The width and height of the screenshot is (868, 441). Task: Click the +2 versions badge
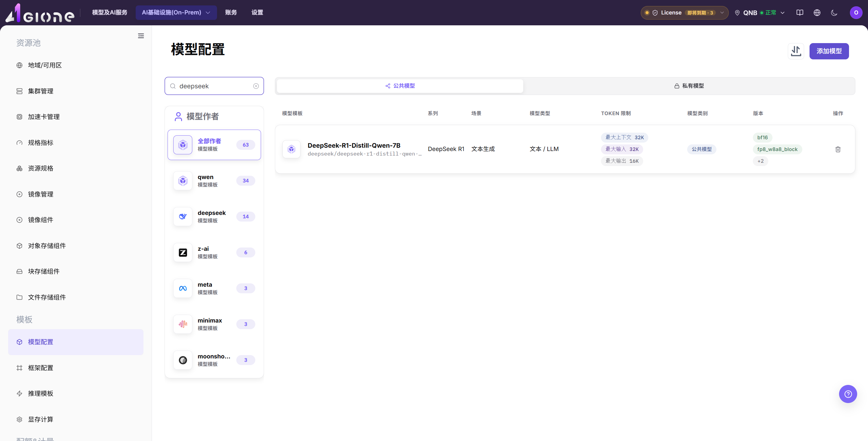760,161
